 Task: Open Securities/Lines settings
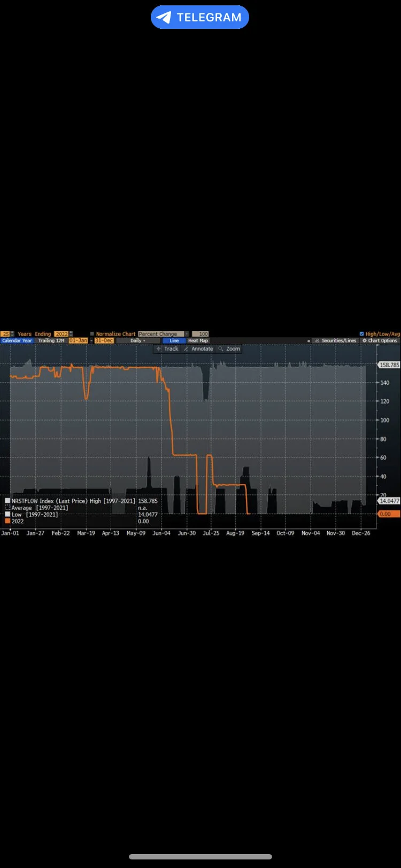tap(335, 340)
